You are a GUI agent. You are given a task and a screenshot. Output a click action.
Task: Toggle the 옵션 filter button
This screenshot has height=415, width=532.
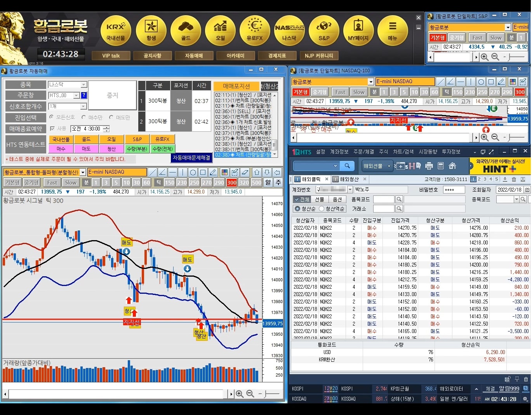[337, 199]
